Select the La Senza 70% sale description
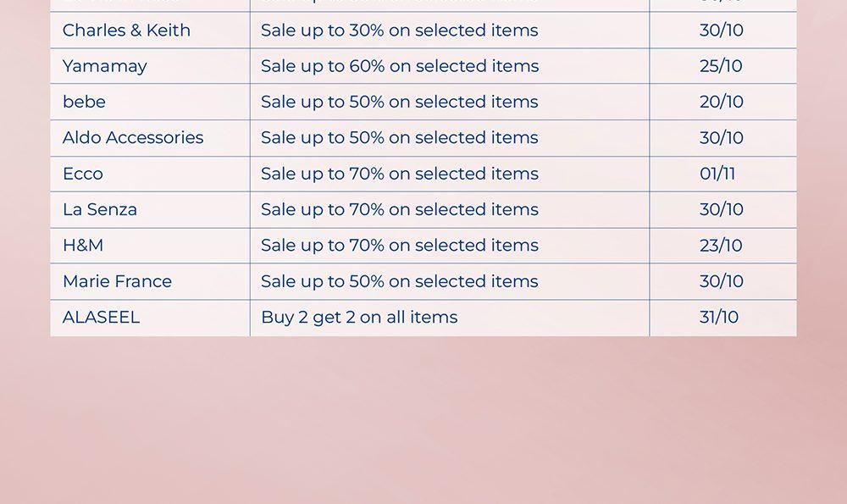The width and height of the screenshot is (847, 504). click(399, 209)
